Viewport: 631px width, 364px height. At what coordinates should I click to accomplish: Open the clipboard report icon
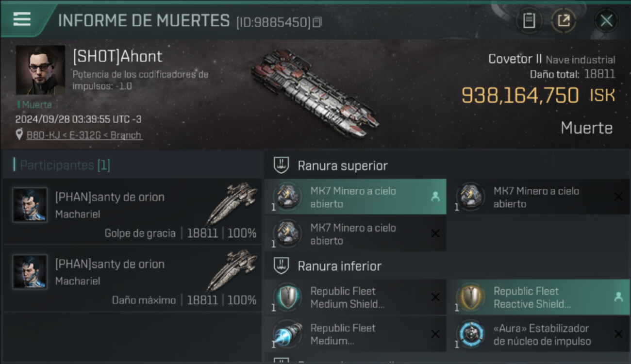[529, 21]
